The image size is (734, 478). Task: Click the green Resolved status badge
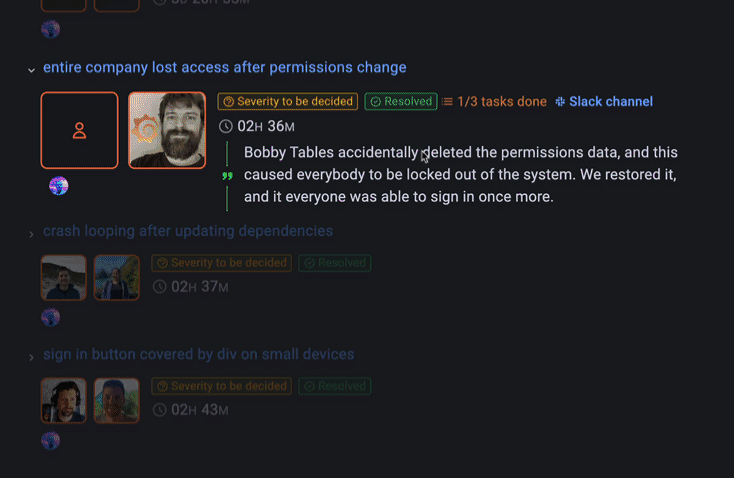coord(400,102)
